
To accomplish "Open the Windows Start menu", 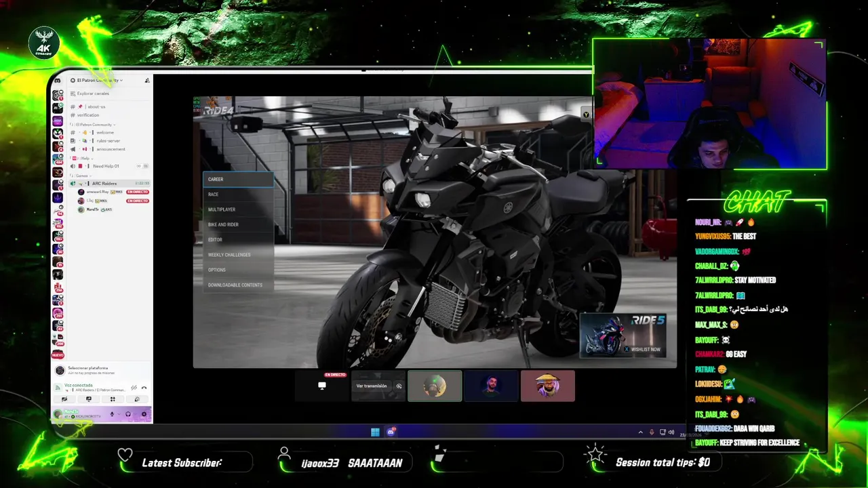I will click(x=375, y=432).
